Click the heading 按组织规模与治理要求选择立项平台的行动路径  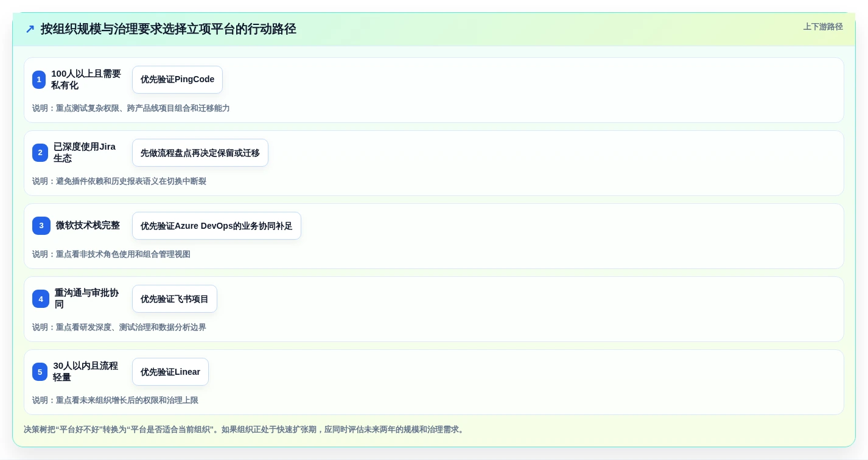pos(169,29)
